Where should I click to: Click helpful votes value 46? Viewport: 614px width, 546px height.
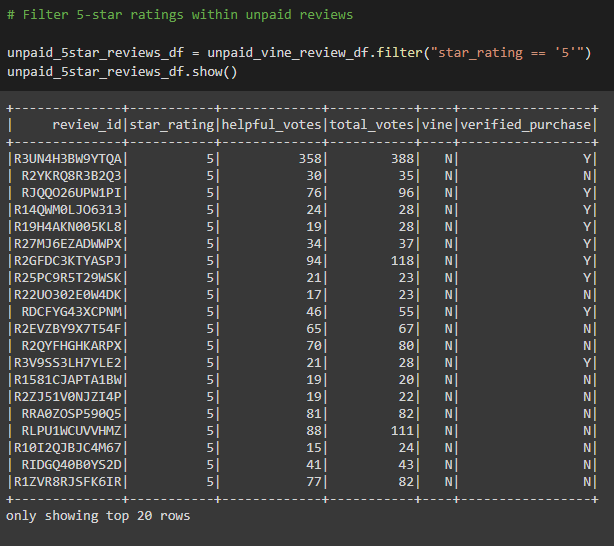(x=314, y=312)
